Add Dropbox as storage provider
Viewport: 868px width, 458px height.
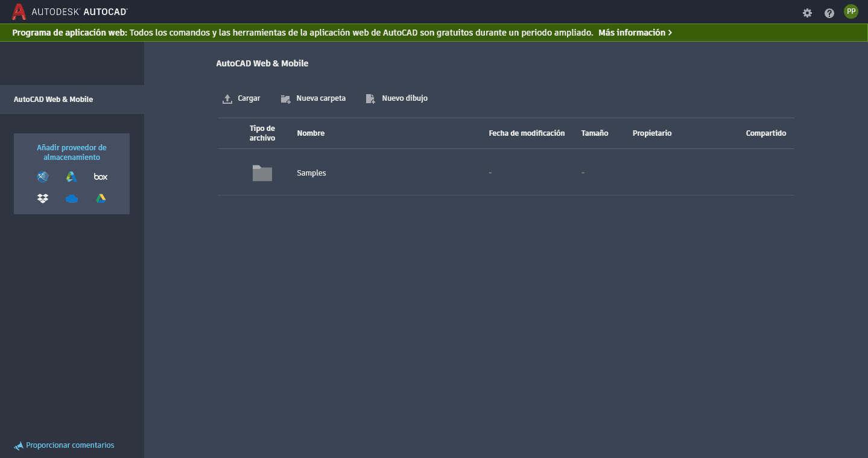click(43, 199)
